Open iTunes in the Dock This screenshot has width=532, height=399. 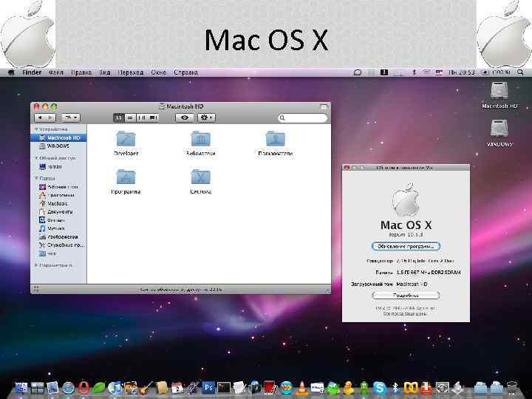[x=115, y=388]
